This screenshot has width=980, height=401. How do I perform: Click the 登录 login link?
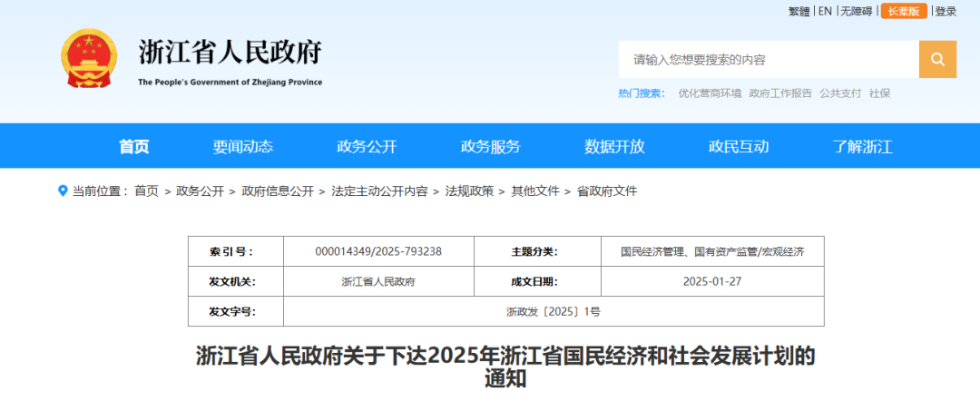point(946,11)
